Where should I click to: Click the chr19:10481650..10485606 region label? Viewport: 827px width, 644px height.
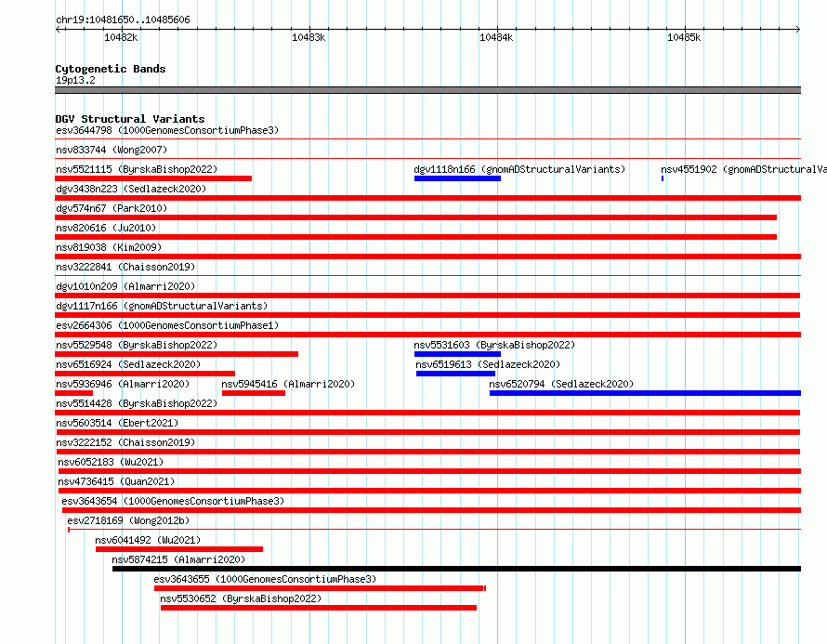(123, 20)
